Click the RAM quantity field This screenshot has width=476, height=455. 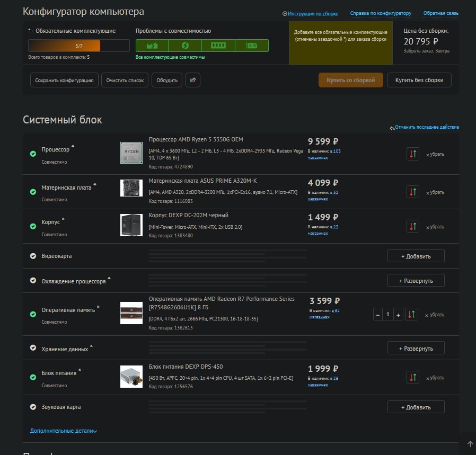pyautogui.click(x=387, y=315)
